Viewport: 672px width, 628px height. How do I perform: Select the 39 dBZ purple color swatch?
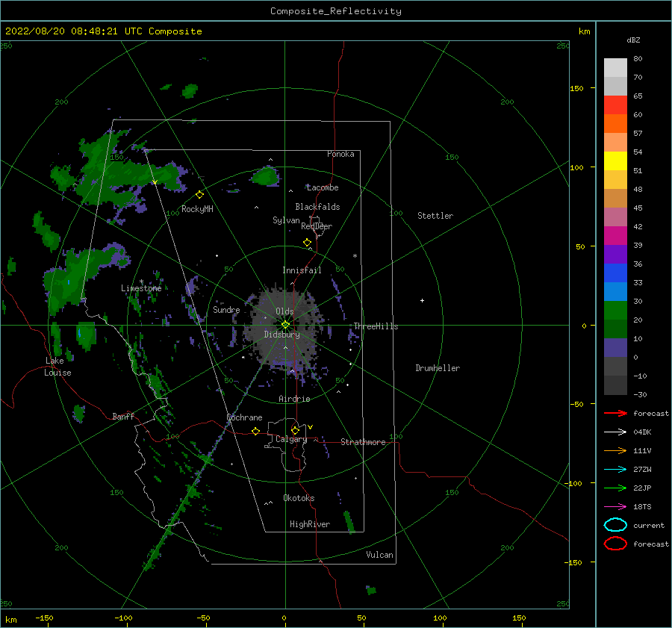[x=615, y=254]
